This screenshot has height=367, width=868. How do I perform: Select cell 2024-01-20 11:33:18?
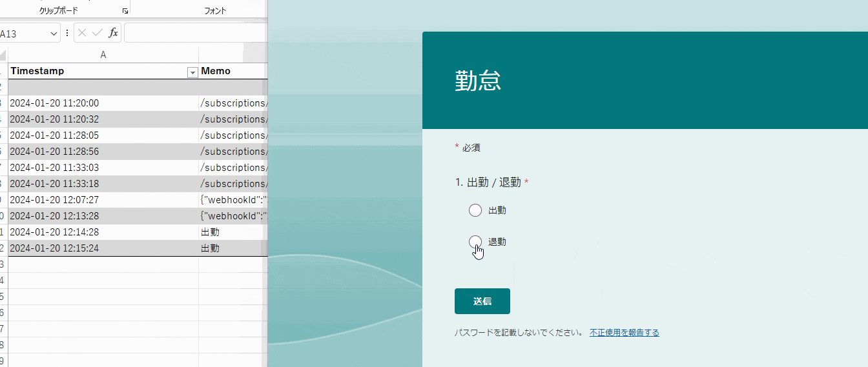coord(103,184)
